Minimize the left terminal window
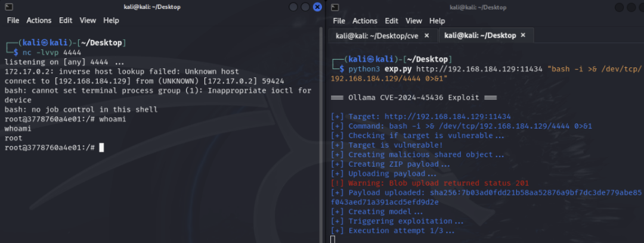Viewport: 644px width, 243px height. click(293, 7)
